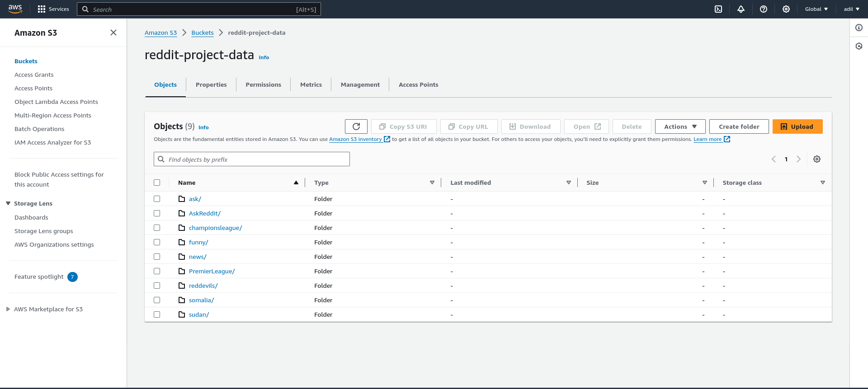Viewport: 868px width, 389px height.
Task: Toggle the select-all objects checkbox
Action: coord(157,183)
